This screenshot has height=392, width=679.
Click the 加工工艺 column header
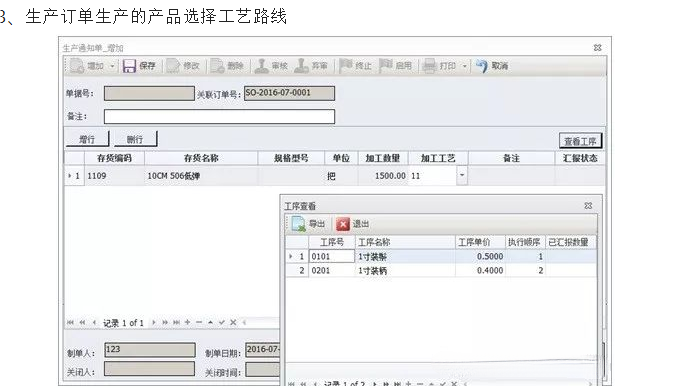coord(438,158)
